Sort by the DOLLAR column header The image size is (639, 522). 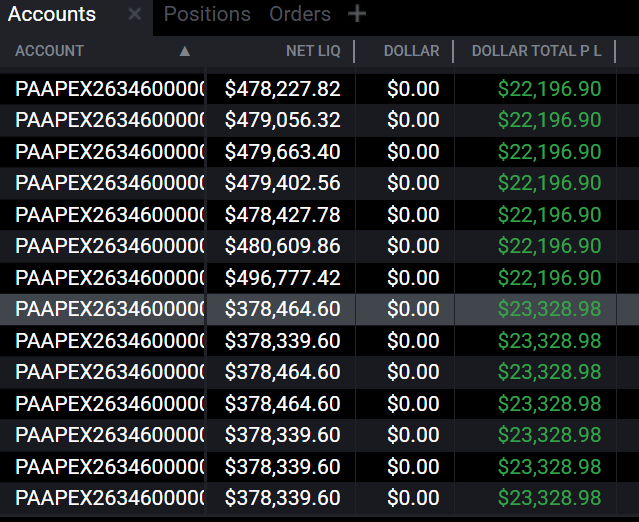412,51
